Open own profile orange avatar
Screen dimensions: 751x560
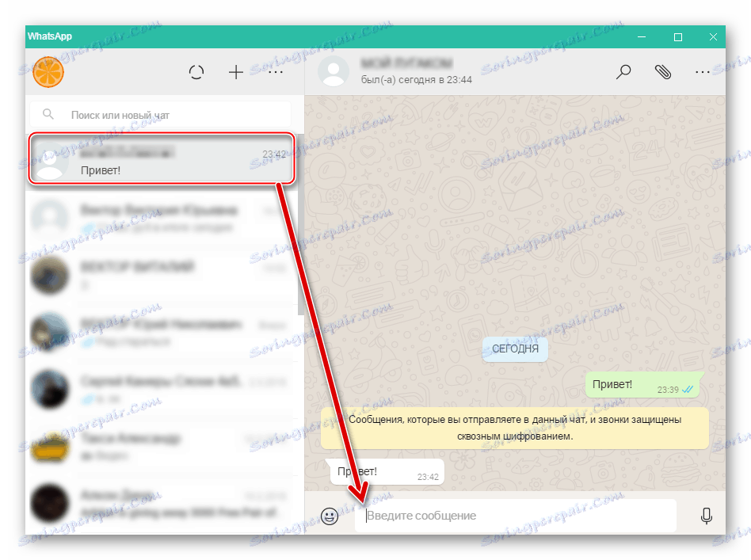coord(48,72)
